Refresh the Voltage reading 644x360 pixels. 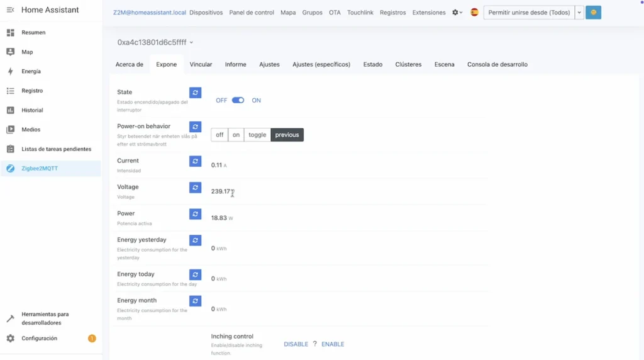point(195,188)
